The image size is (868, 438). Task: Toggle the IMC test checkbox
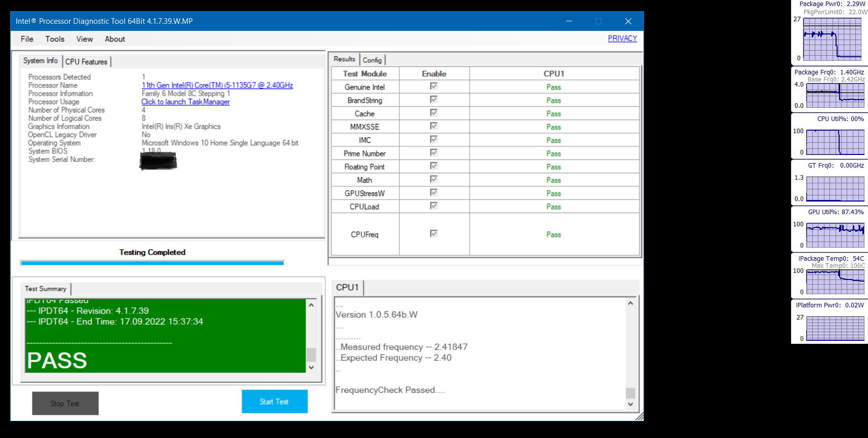(x=434, y=139)
